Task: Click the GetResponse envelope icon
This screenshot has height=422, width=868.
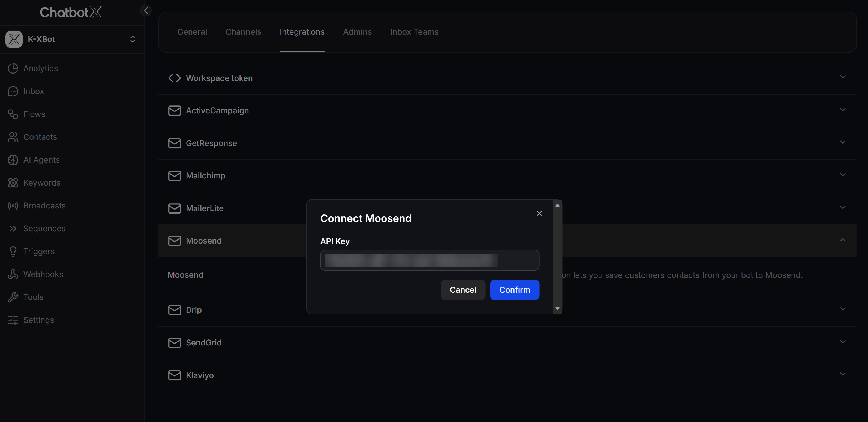Action: coord(175,143)
